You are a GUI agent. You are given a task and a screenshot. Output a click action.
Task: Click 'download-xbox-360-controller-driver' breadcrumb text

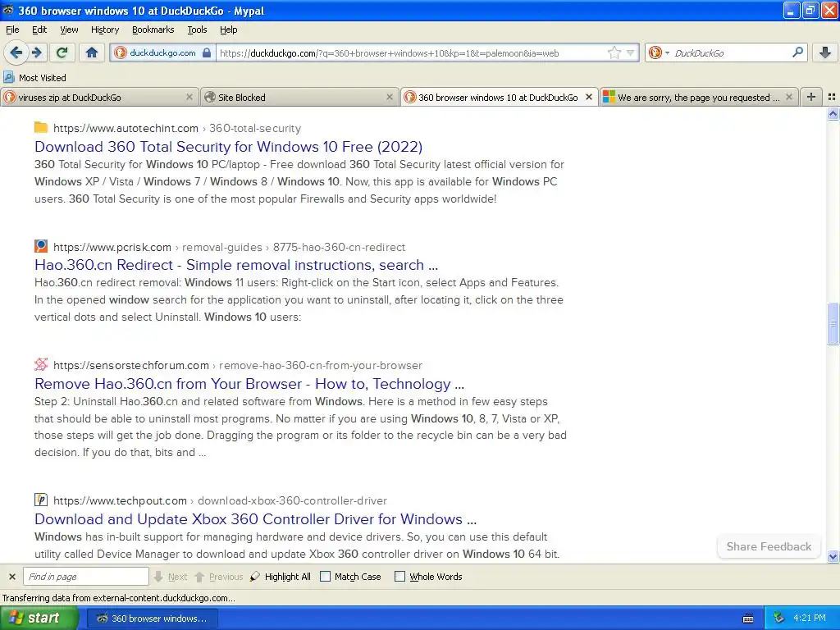point(292,500)
